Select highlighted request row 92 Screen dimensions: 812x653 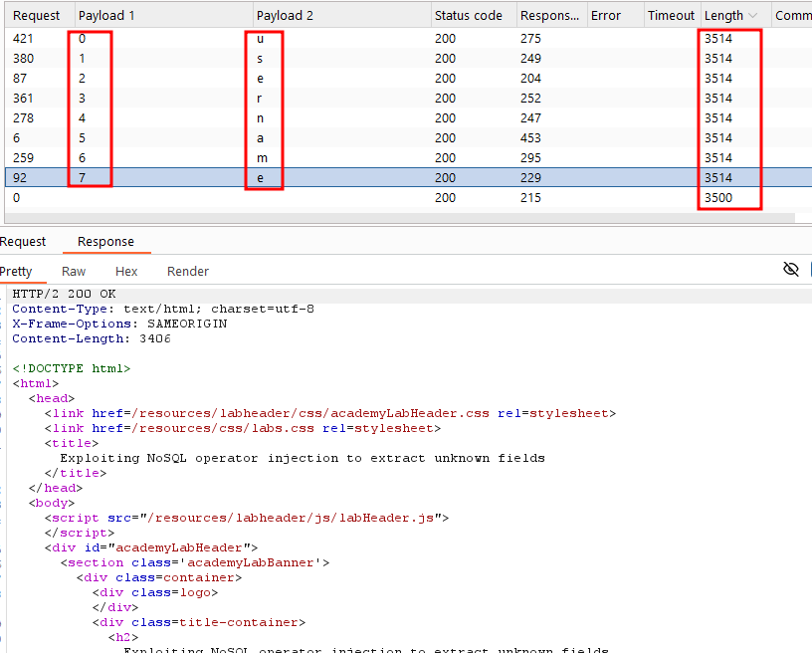[x=408, y=177]
